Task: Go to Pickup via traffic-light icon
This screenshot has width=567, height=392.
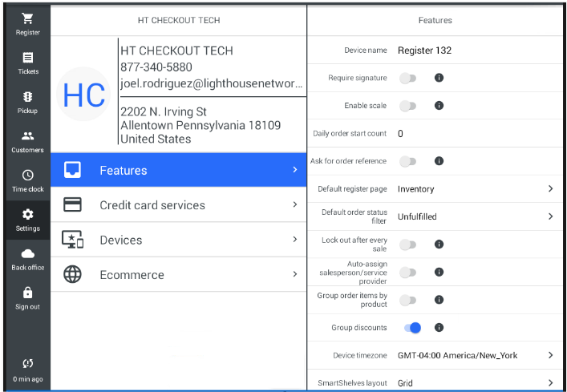Action: tap(27, 97)
